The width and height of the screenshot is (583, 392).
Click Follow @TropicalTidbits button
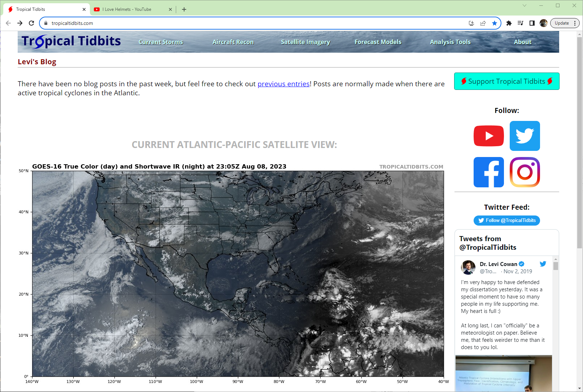tap(506, 221)
